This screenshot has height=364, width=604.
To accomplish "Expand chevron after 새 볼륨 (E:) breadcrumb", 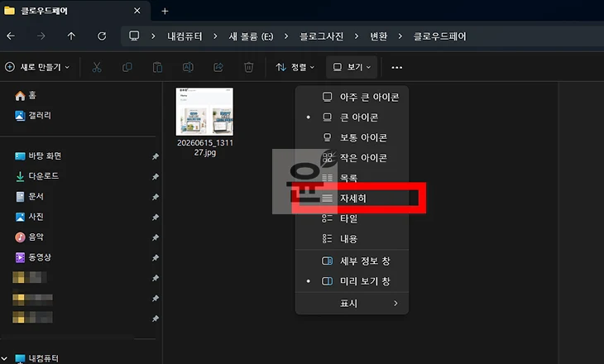I will 286,36.
